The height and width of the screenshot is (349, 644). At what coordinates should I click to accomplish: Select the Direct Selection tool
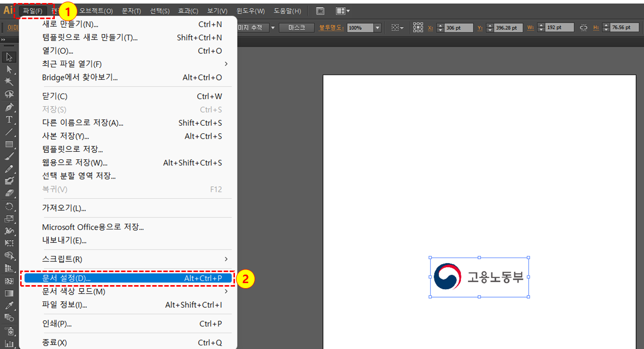[9, 69]
